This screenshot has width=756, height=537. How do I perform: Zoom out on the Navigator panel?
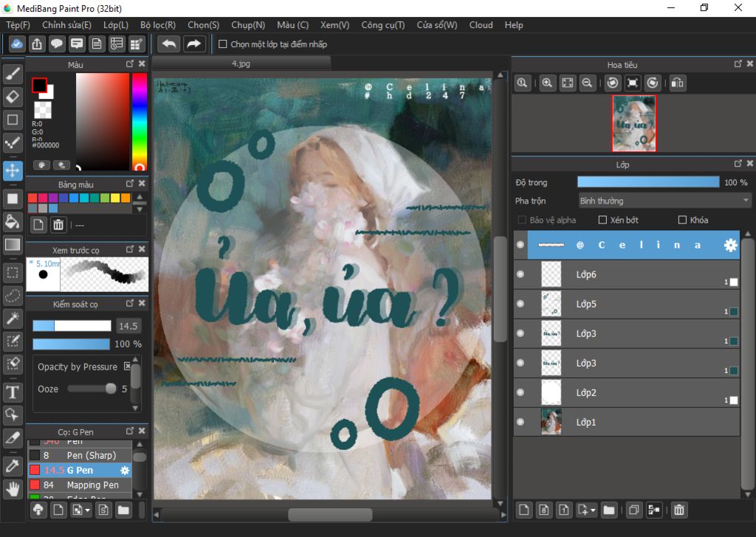tap(587, 83)
